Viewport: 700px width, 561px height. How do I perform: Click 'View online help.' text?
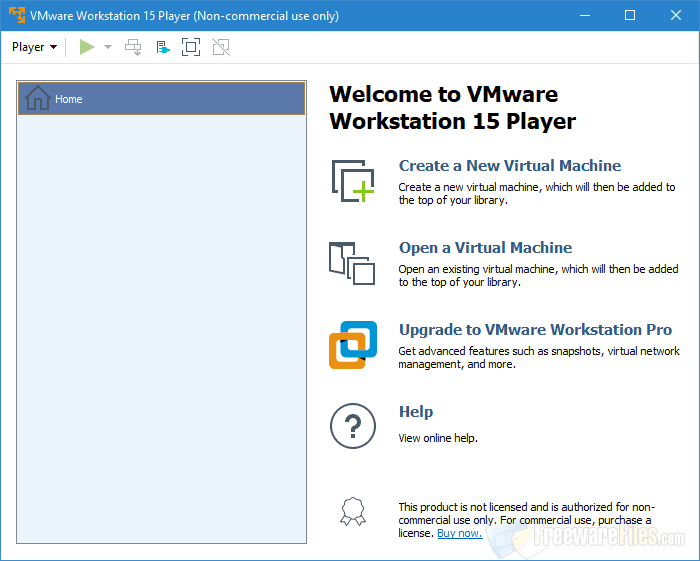(x=438, y=438)
